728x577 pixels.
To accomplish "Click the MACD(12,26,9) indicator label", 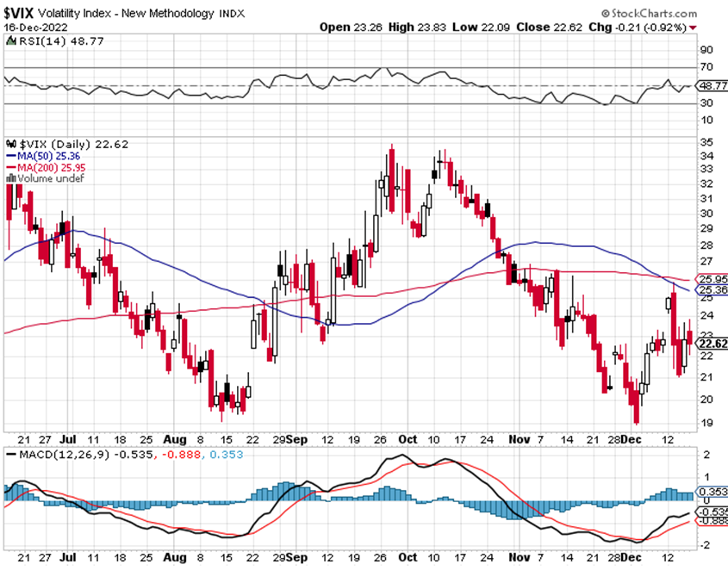I will coord(43,454).
